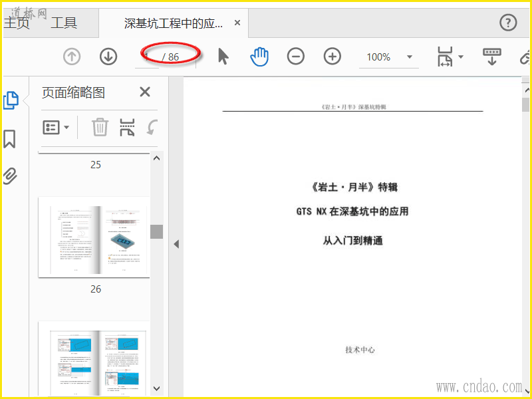Open the Help question mark icon

point(508,23)
